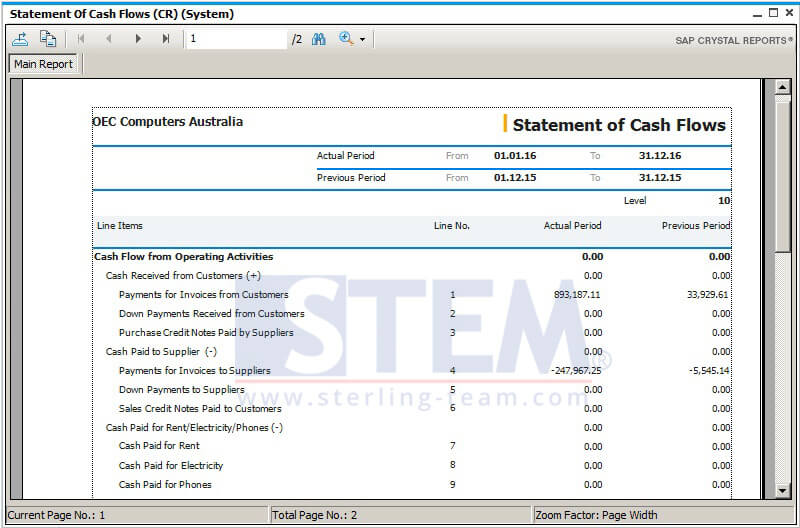This screenshot has width=800, height=528.
Task: Click the Previous Period from date 01.12.15
Action: pos(515,178)
